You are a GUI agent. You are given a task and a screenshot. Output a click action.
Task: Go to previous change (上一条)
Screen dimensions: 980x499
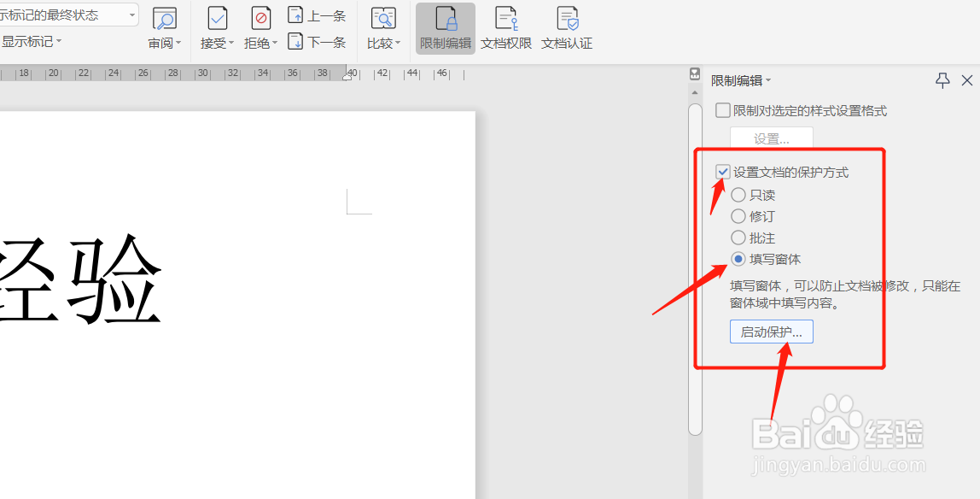[x=317, y=15]
